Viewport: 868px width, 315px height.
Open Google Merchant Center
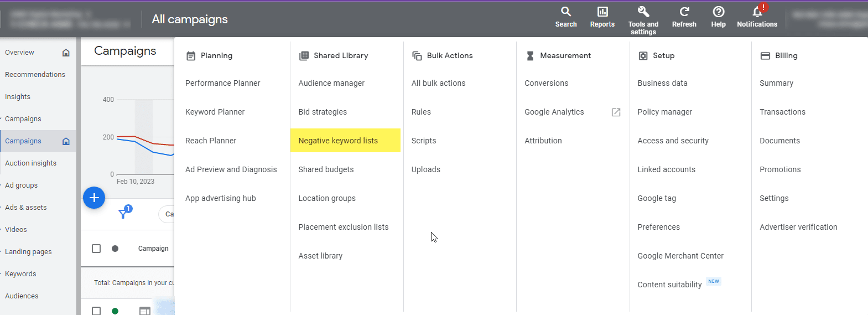[x=680, y=256]
